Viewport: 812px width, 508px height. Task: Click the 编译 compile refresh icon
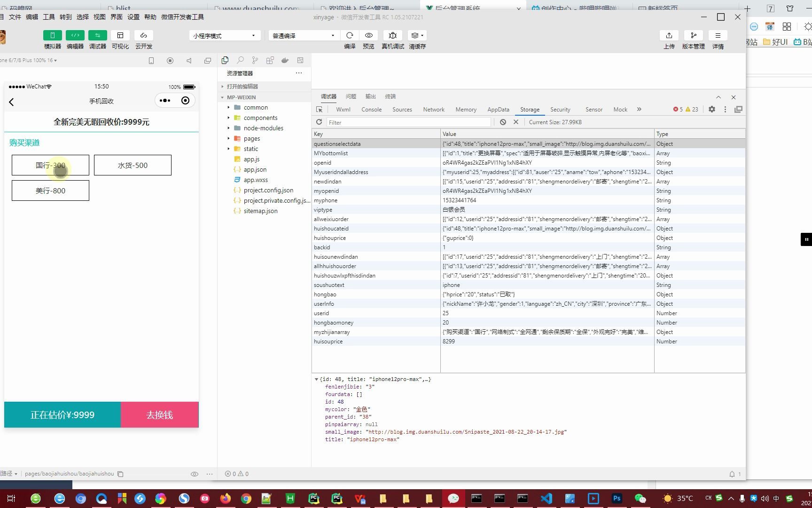click(350, 35)
